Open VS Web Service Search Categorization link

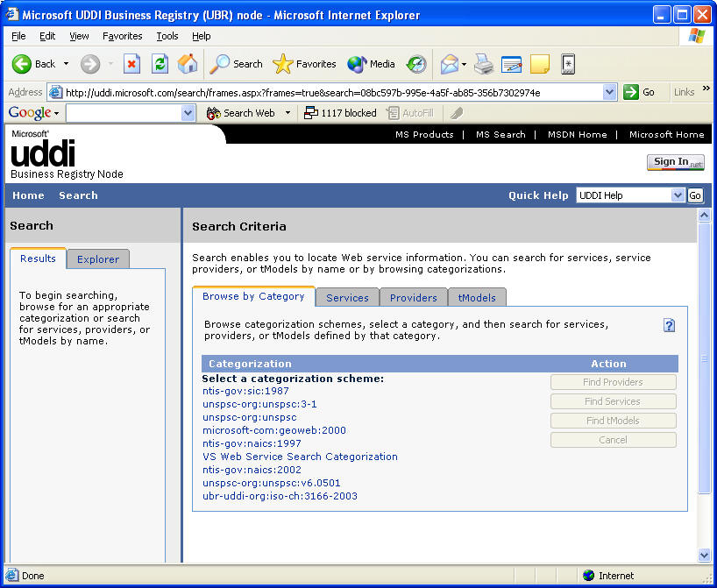point(300,457)
